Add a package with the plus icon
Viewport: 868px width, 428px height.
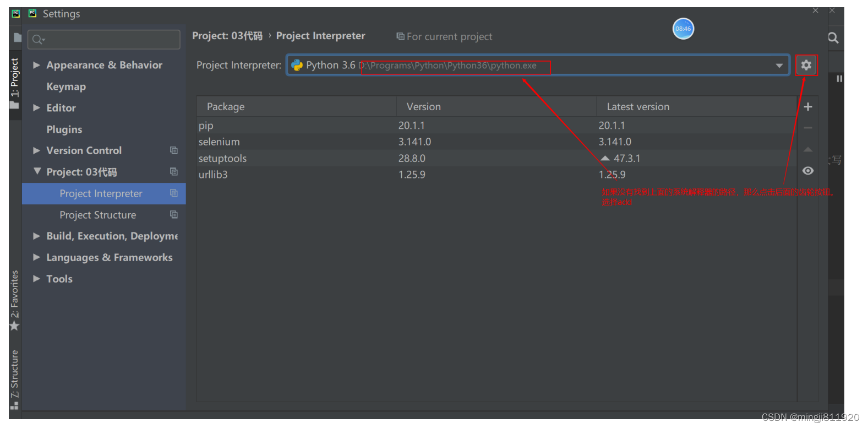[808, 107]
